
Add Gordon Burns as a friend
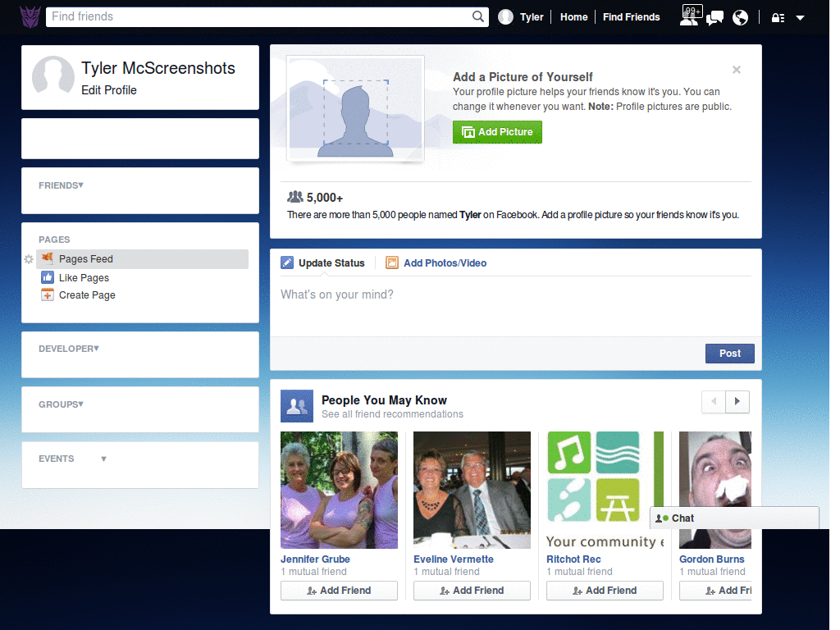(x=715, y=591)
